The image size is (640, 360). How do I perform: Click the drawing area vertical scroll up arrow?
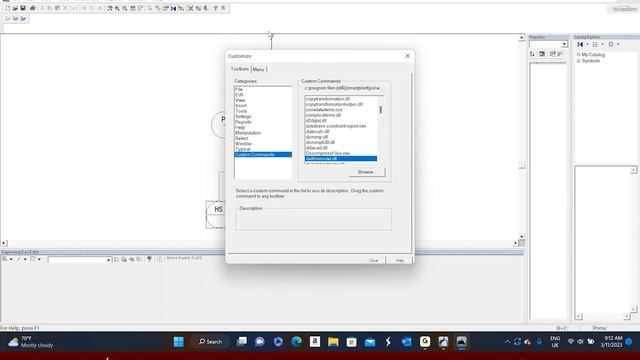521,38
